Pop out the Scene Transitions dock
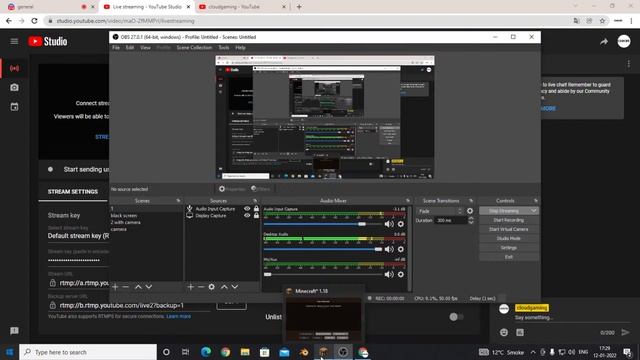Image resolution: width=640 pixels, height=360 pixels. [x=471, y=201]
